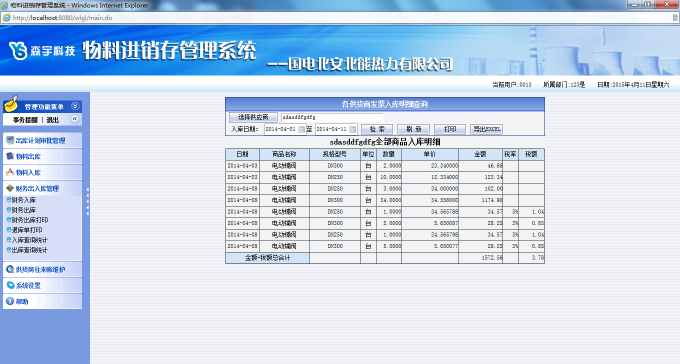The height and width of the screenshot is (364, 680).
Task: Click the total amount cell 1572.56
Action: click(480, 258)
